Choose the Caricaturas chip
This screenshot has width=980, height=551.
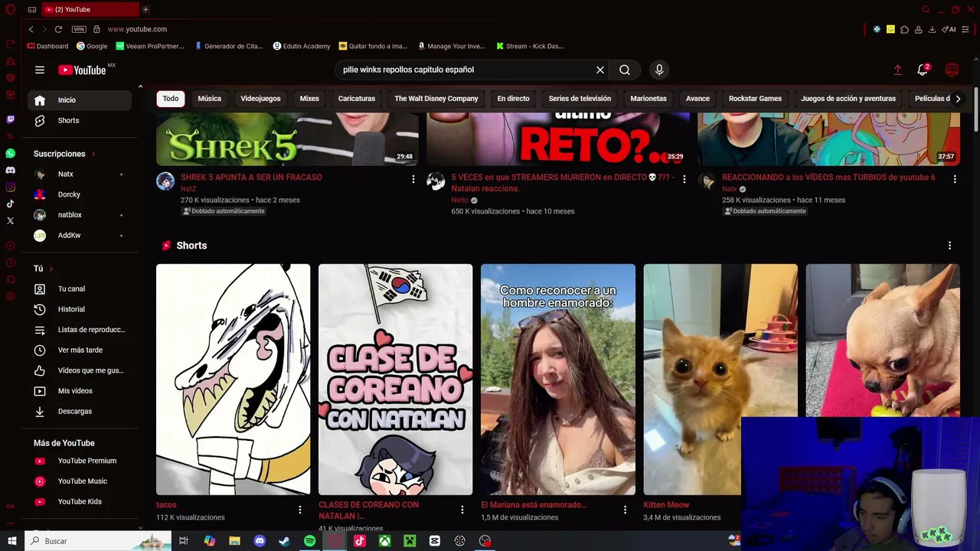(357, 99)
